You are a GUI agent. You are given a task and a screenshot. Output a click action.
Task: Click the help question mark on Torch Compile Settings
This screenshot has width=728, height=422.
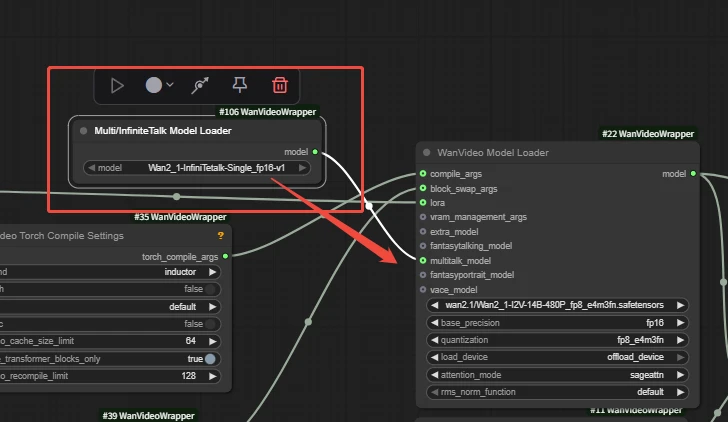pyautogui.click(x=220, y=236)
